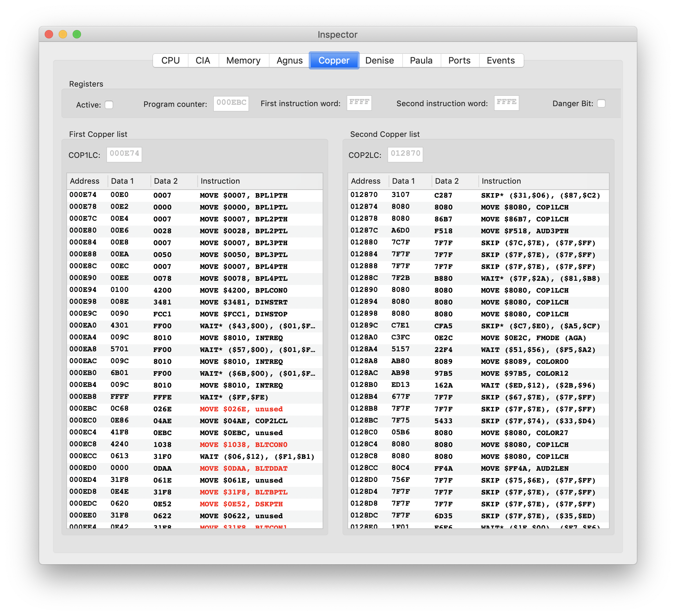Select address 000EA4 INTREQ row

[x=195, y=338]
